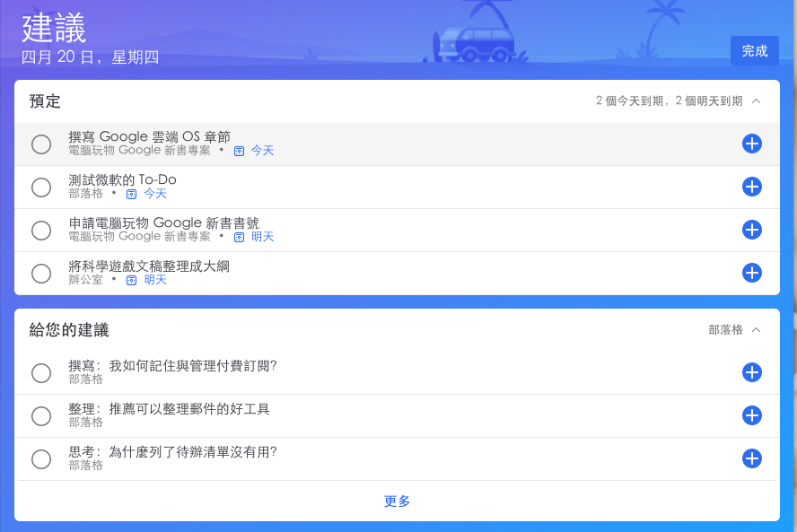Click 電腦玩物 Google 新書專案 label under 申請電腦玩物
The height and width of the screenshot is (532, 797).
point(139,237)
